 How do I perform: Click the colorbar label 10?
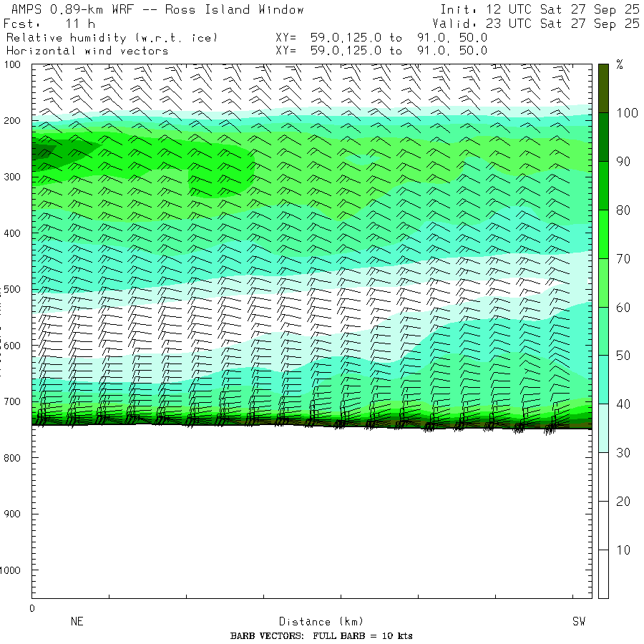pos(623,550)
